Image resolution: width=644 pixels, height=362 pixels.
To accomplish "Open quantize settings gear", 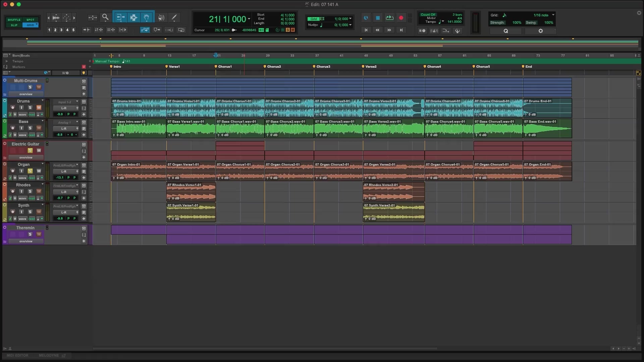I will pos(540,31).
